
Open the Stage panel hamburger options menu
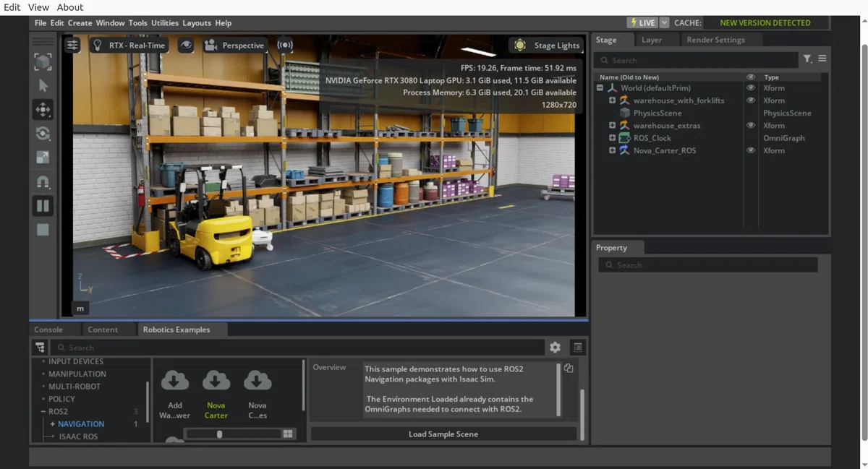(822, 59)
